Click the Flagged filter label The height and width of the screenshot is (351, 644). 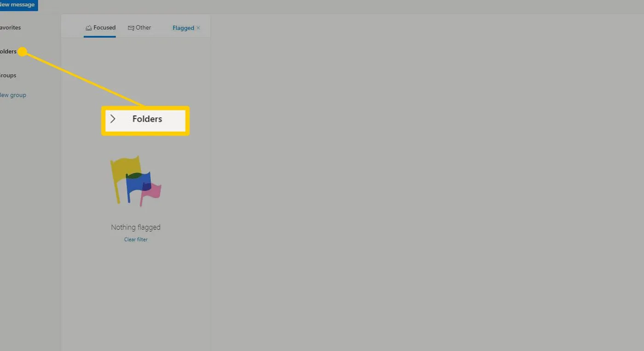click(x=184, y=28)
